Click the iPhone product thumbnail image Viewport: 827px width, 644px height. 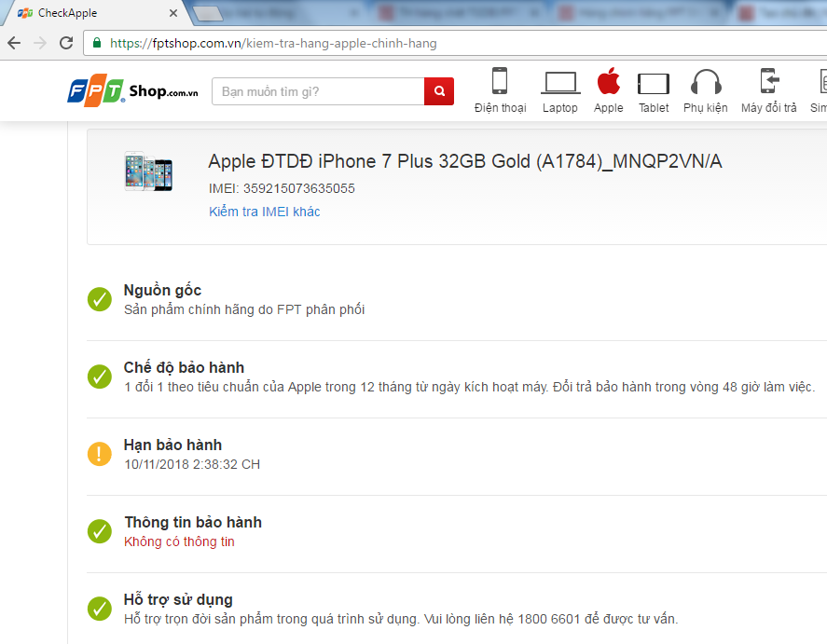[x=148, y=171]
